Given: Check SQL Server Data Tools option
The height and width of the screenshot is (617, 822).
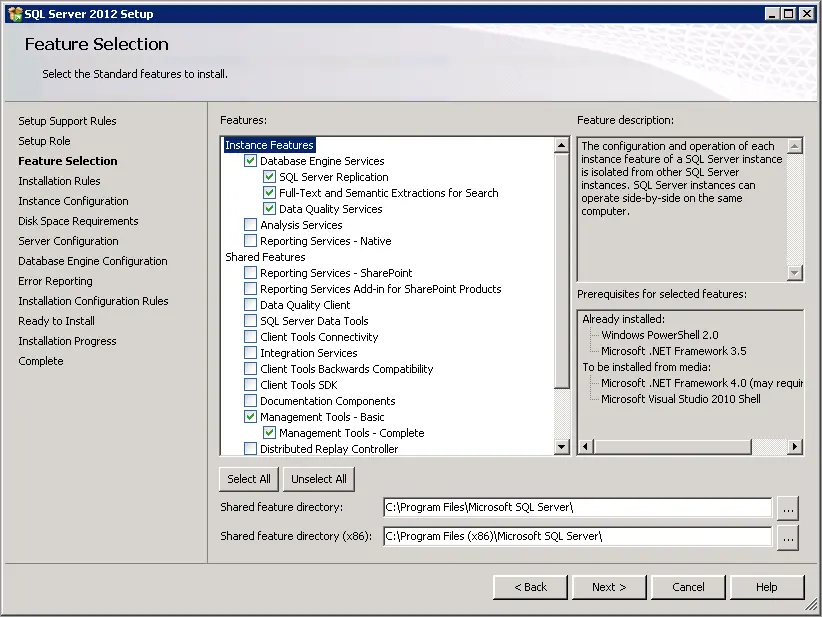Looking at the screenshot, I should tap(251, 321).
